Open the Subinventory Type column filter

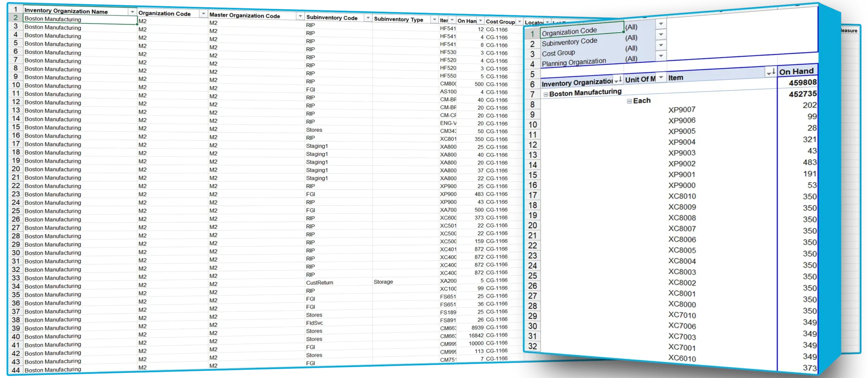[x=434, y=19]
